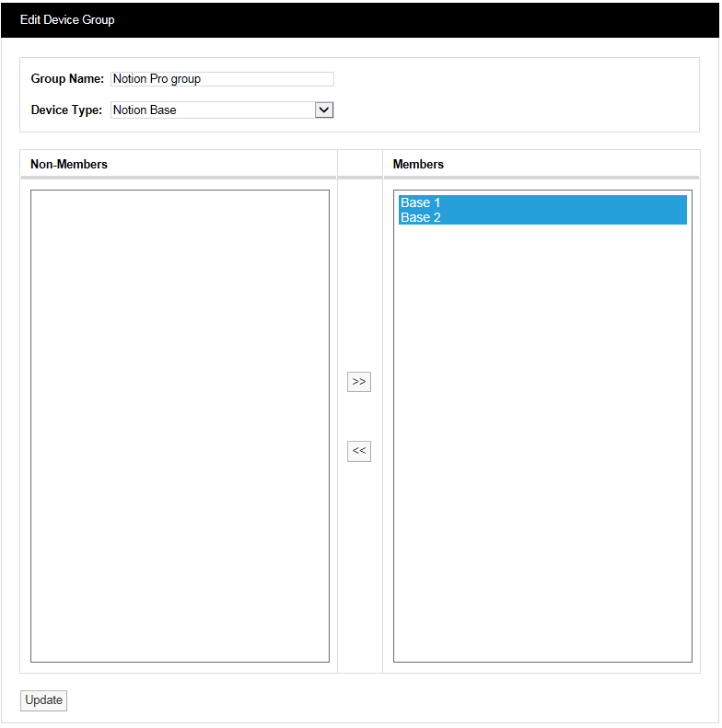Click "Notion Base" text in Device Type
This screenshot has width=722, height=728.
tap(145, 110)
